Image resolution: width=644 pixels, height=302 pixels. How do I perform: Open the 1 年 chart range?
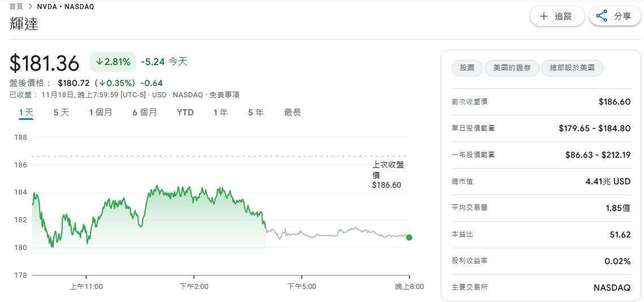[221, 113]
